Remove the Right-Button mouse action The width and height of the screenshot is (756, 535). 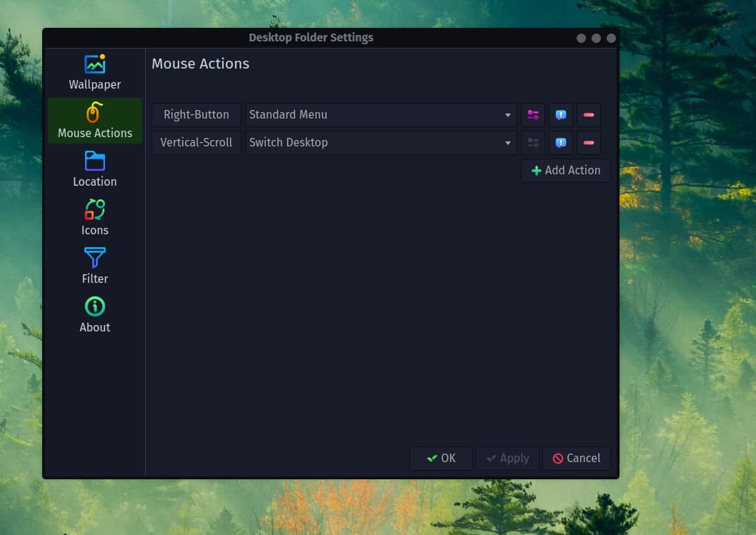point(589,115)
